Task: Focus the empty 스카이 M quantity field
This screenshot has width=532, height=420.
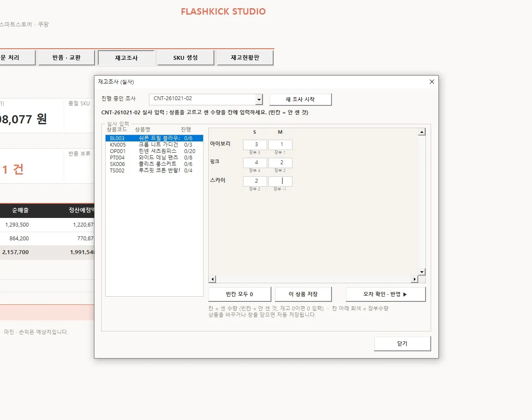Action: tap(280, 181)
